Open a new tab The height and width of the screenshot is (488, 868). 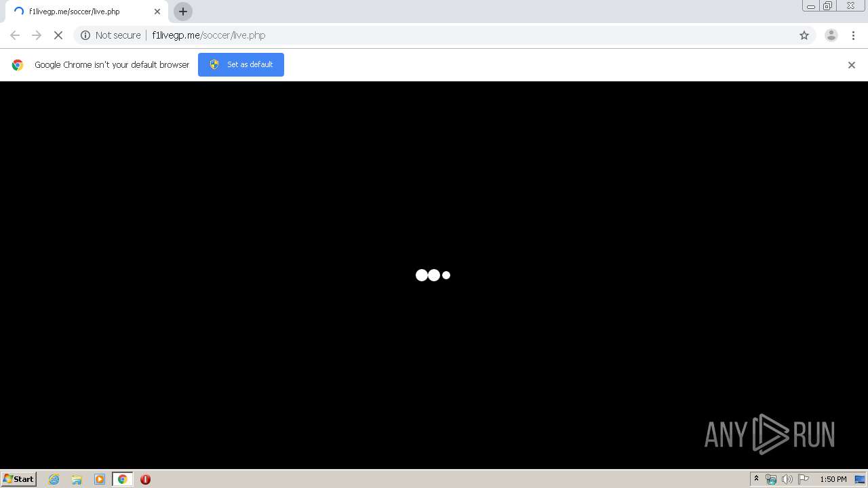tap(183, 12)
